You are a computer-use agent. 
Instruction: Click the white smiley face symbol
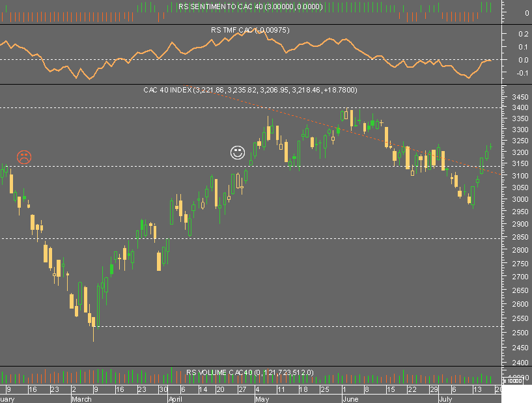point(238,152)
